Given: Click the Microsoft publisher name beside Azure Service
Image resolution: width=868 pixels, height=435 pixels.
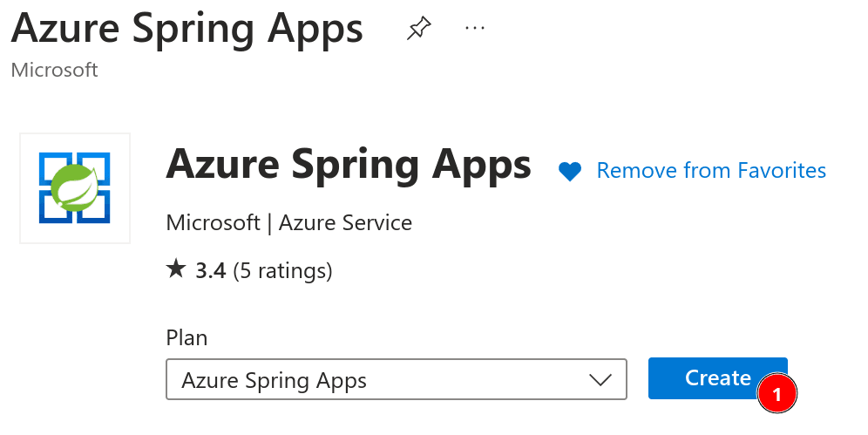Looking at the screenshot, I should [x=213, y=222].
